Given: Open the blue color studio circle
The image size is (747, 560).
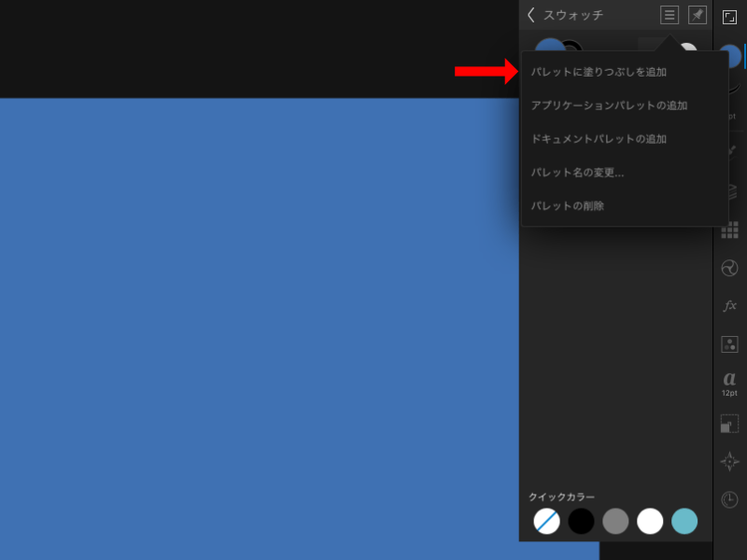Looking at the screenshot, I should point(730,56).
